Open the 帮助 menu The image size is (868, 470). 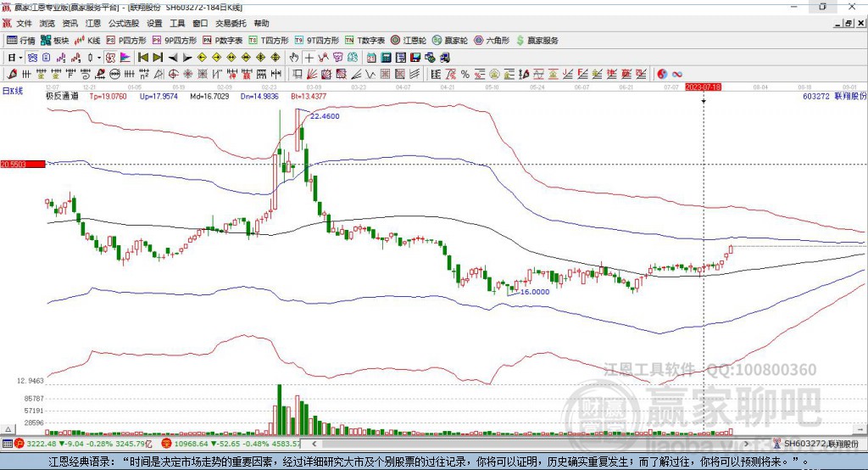click(261, 23)
